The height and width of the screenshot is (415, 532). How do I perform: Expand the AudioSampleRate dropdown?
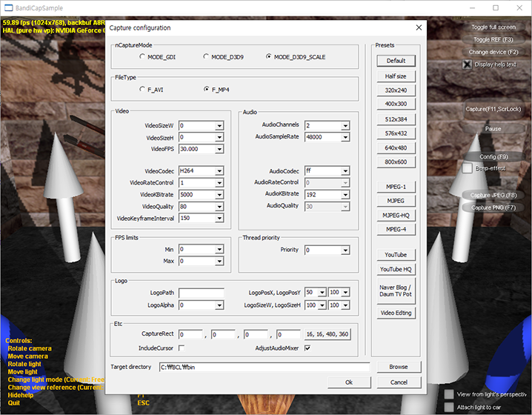coord(345,137)
